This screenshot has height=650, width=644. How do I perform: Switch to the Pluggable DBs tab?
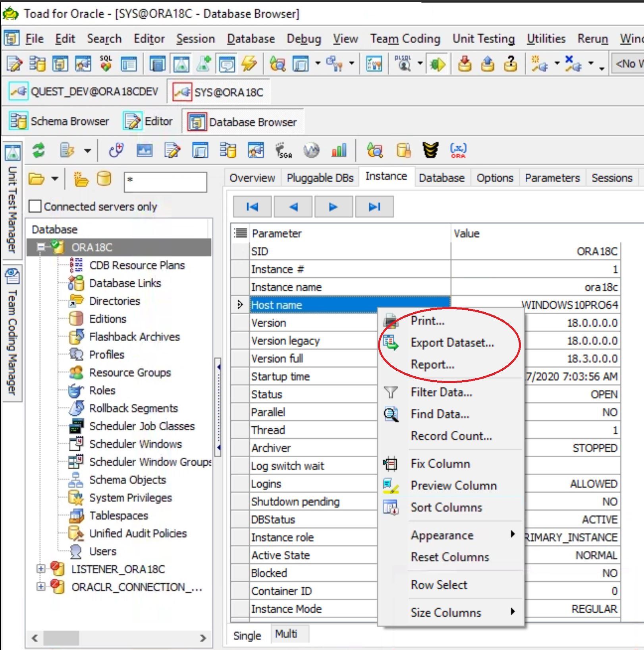320,178
